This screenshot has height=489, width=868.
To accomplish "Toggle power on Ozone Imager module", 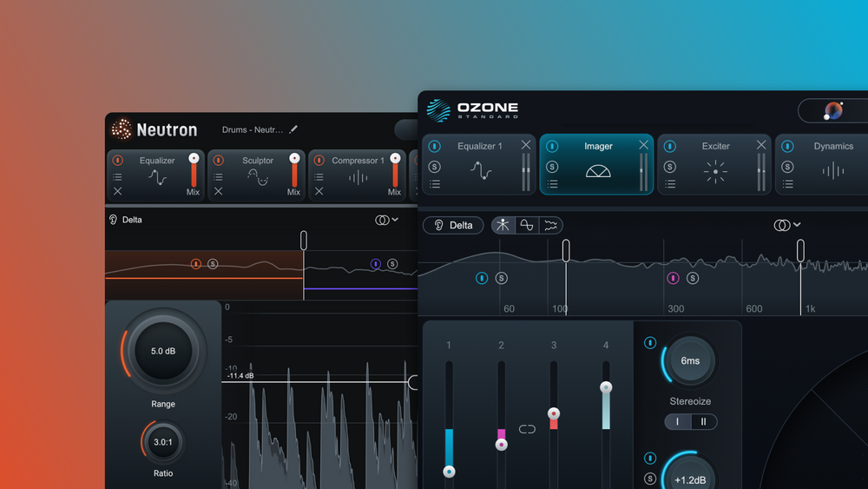I will [x=552, y=146].
